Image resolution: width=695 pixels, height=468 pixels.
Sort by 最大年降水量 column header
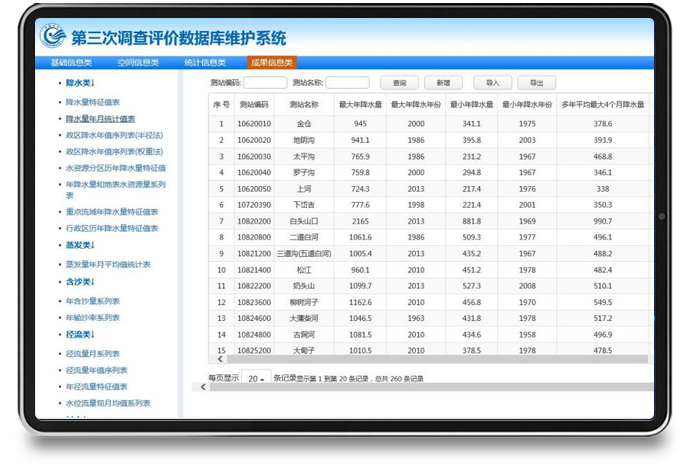click(360, 104)
